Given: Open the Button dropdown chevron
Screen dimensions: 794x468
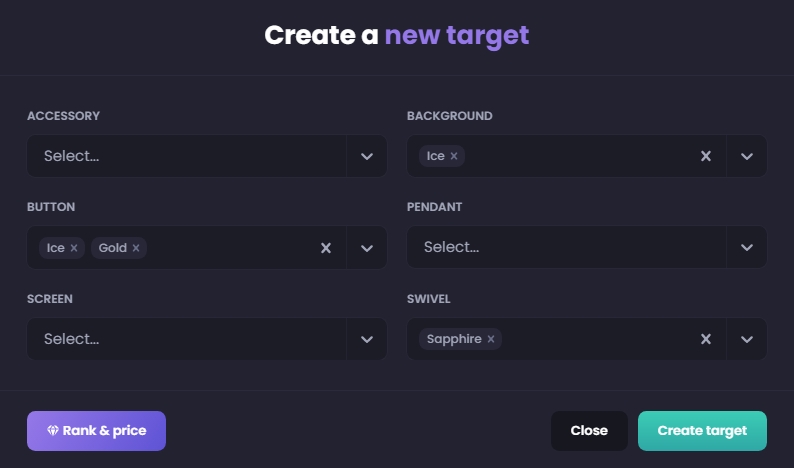Looking at the screenshot, I should pyautogui.click(x=367, y=248).
